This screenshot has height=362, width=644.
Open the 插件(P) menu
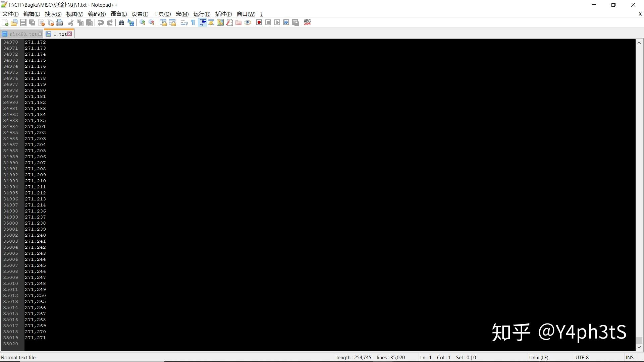(223, 14)
